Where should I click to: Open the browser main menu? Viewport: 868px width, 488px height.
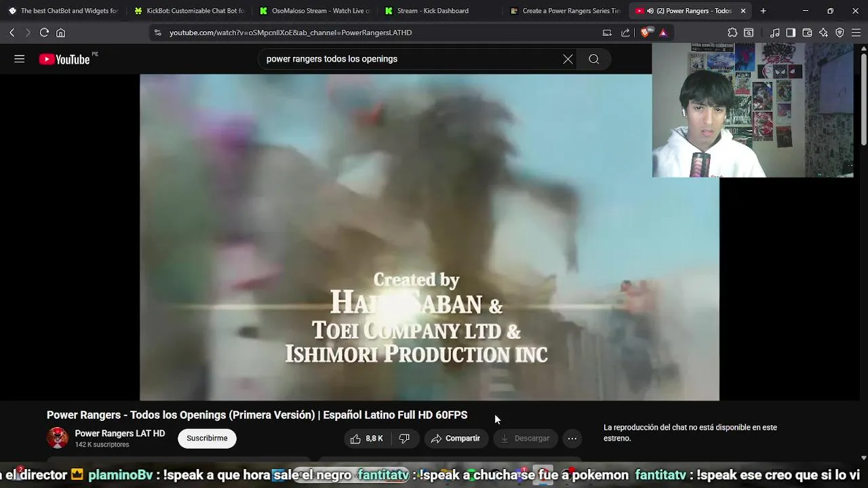click(856, 33)
